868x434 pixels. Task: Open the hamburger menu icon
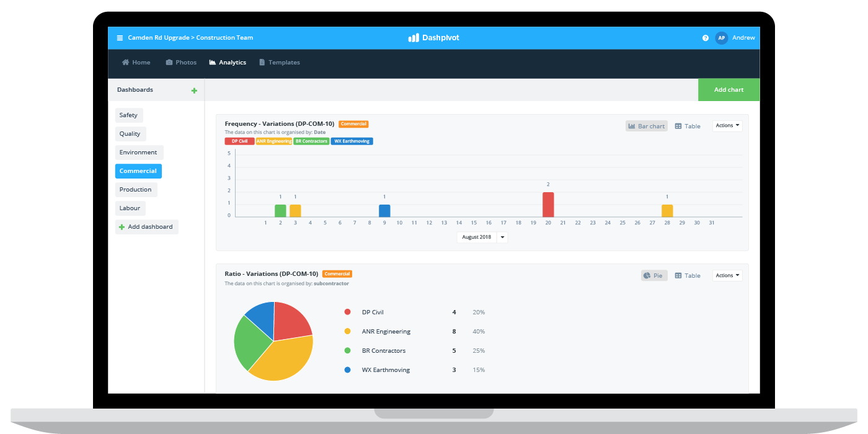click(120, 38)
